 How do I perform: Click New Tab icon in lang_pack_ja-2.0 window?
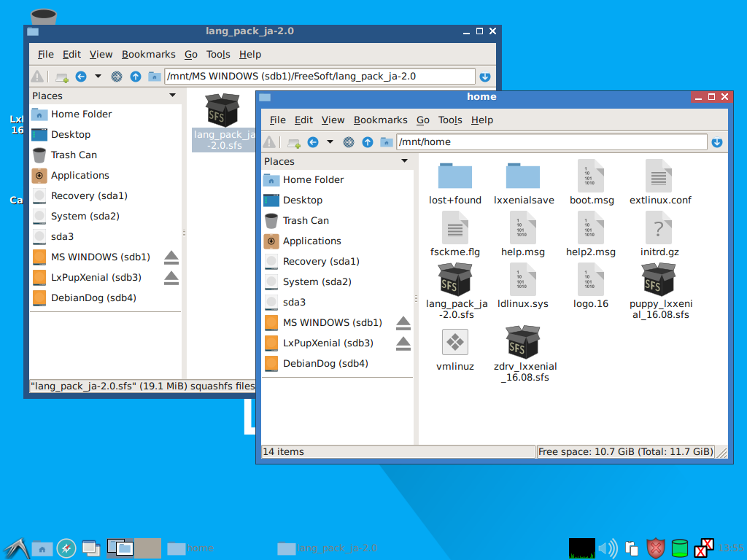click(x=62, y=77)
